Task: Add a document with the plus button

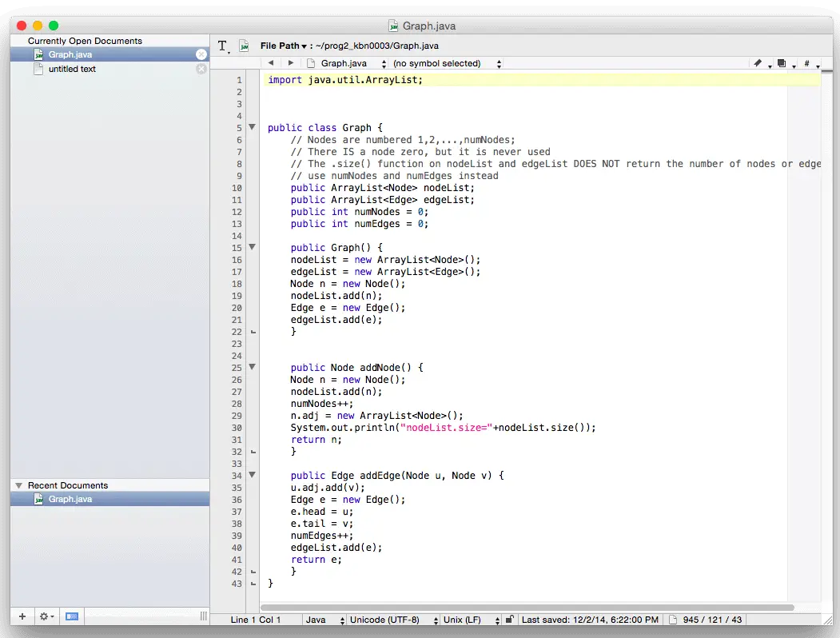Action: point(22,616)
